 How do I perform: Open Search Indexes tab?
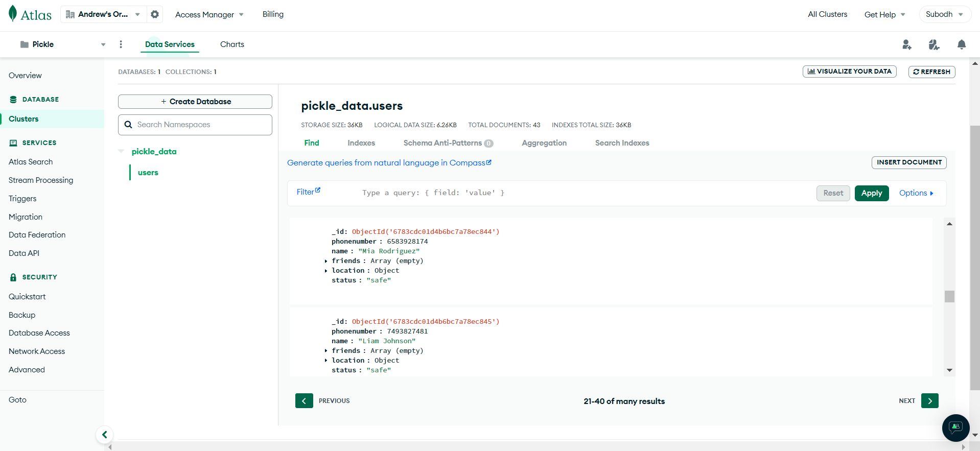(x=622, y=143)
